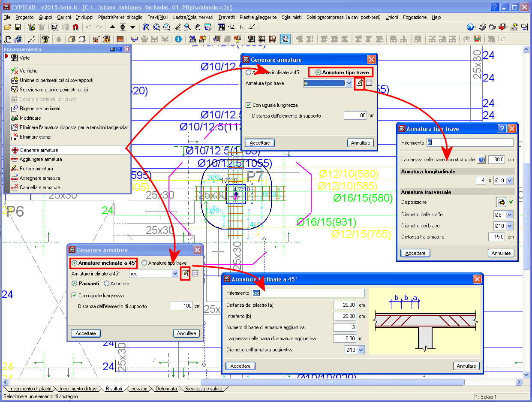Click the Riferimento field in Armatura tipo trave

(x=470, y=142)
